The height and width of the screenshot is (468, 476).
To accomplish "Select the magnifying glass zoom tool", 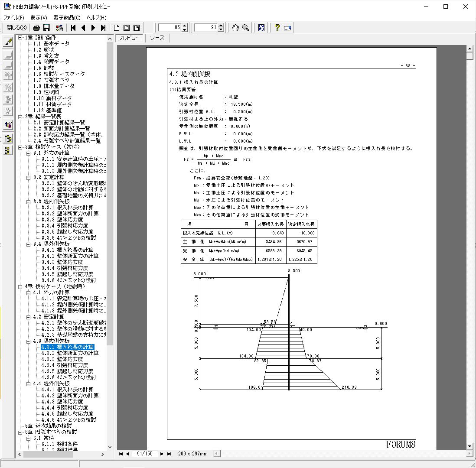I will tap(245, 28).
